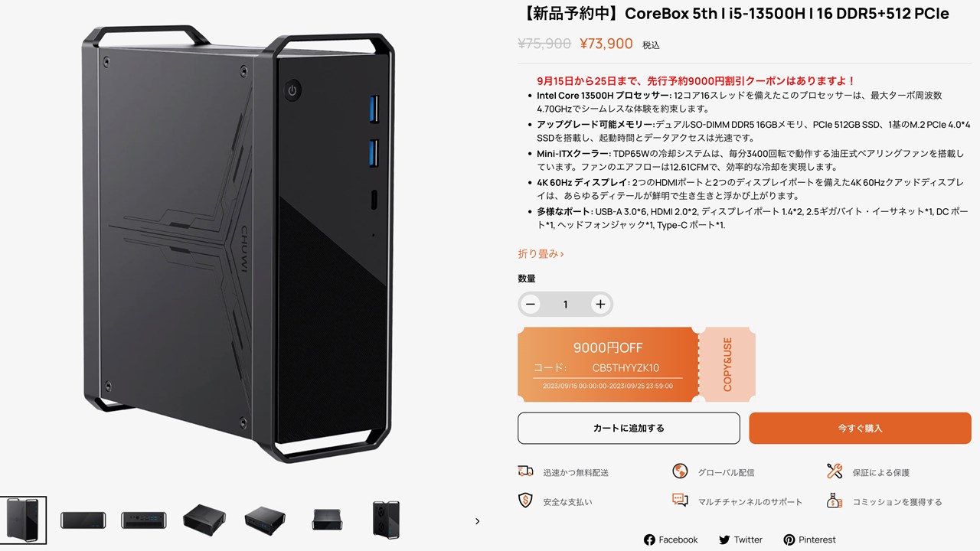The width and height of the screenshot is (980, 551).
Task: Collapse the description via 折り畳み link
Action: coord(541,253)
